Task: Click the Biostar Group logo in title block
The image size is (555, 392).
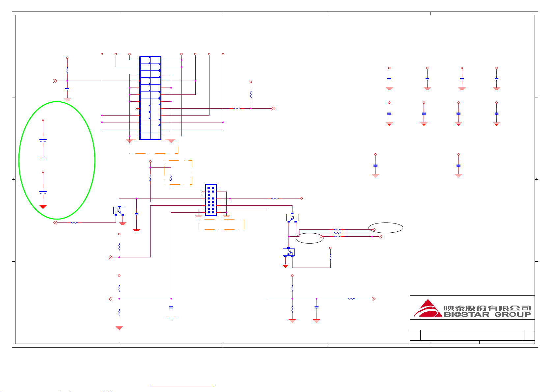Action: click(472, 308)
